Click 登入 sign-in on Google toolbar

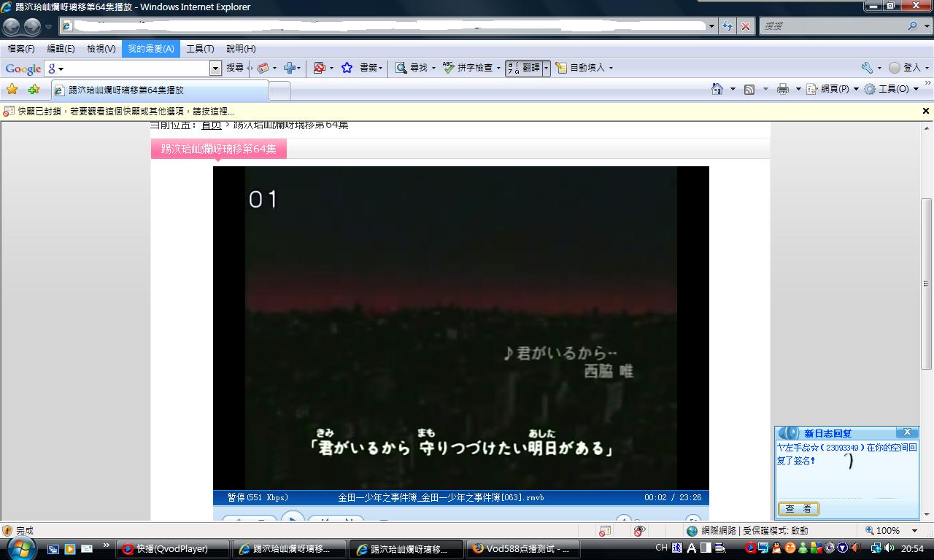905,68
